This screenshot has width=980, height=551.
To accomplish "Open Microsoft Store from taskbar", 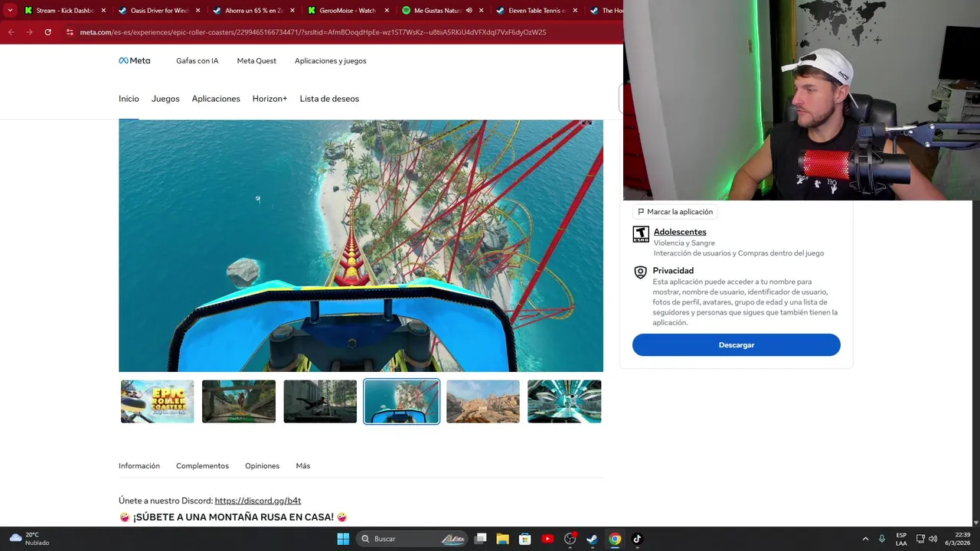I will [525, 539].
